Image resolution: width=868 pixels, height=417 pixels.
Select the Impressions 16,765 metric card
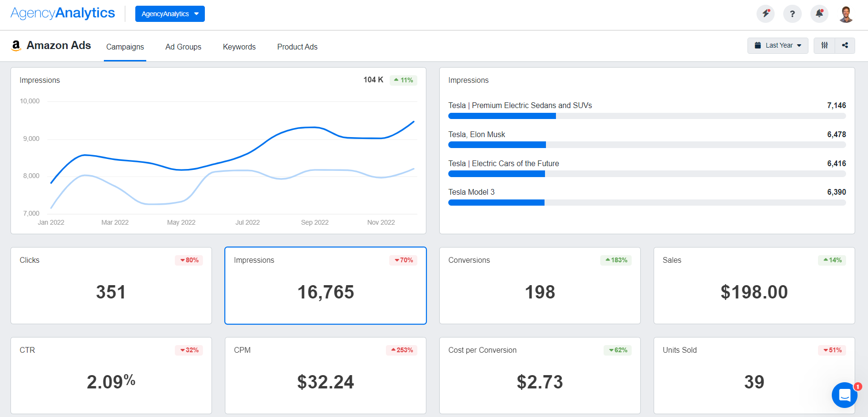[325, 286]
